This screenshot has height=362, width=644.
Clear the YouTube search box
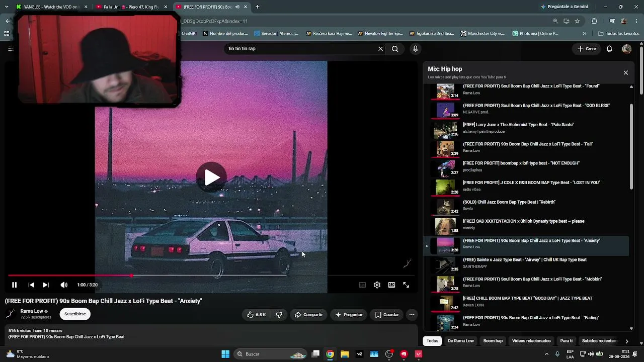tap(380, 49)
